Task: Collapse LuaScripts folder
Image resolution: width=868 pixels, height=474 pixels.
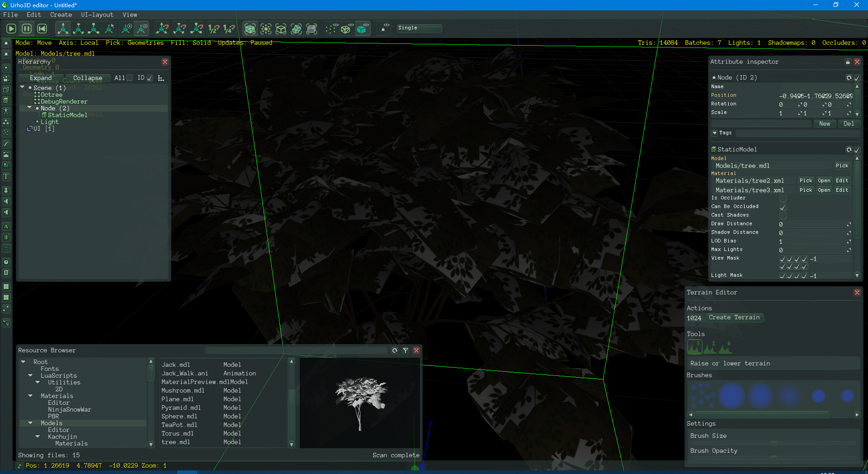Action: (x=30, y=375)
